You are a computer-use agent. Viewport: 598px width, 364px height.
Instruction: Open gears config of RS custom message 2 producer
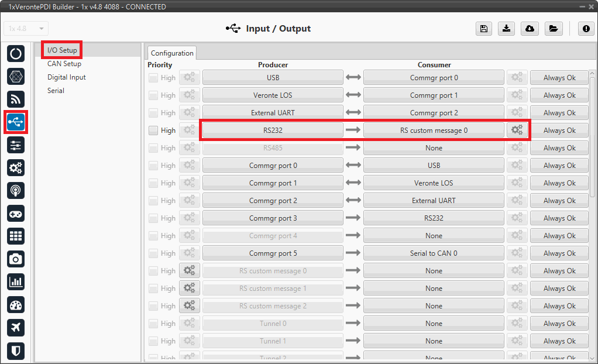point(190,305)
